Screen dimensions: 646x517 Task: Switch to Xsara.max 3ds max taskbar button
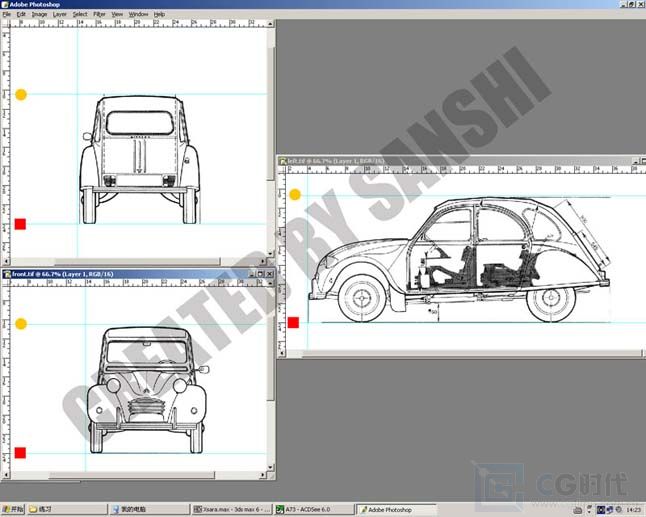click(x=232, y=510)
